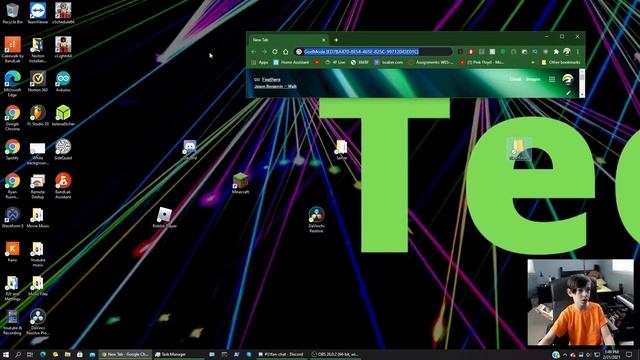Open Chrome three-dot menu
The width and height of the screenshot is (640, 360).
click(x=578, y=52)
